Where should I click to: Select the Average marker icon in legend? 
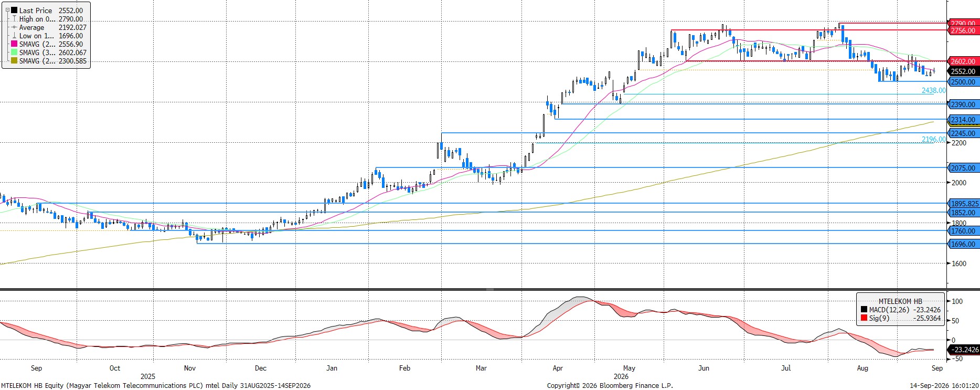coord(14,27)
